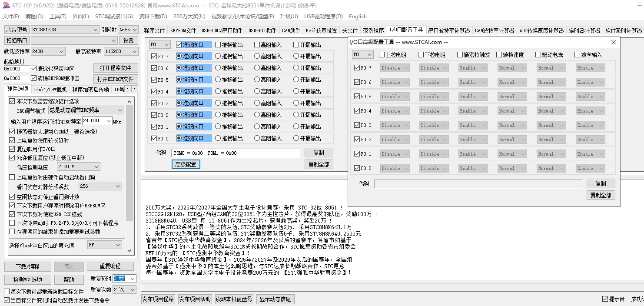Switch to the Keil仿真设置 tab
644x306 pixels.
pos(321,30)
